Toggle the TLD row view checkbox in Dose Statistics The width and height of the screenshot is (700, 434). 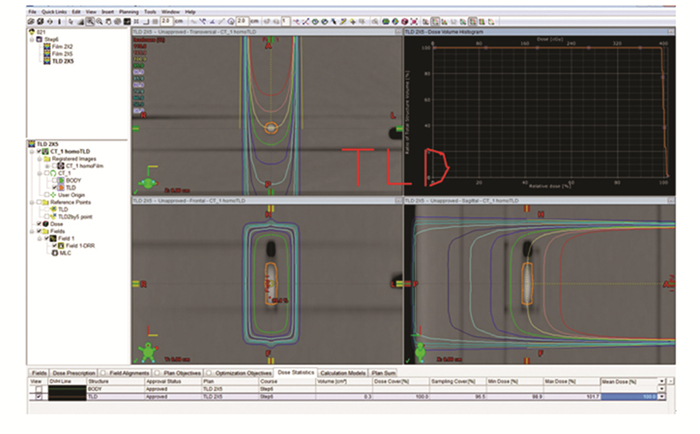[x=39, y=396]
